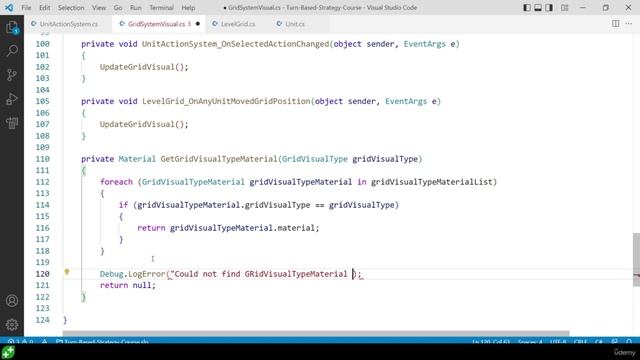The width and height of the screenshot is (640, 360).
Task: Switch to the UnitActionSystem.cs tab
Action: (x=69, y=24)
